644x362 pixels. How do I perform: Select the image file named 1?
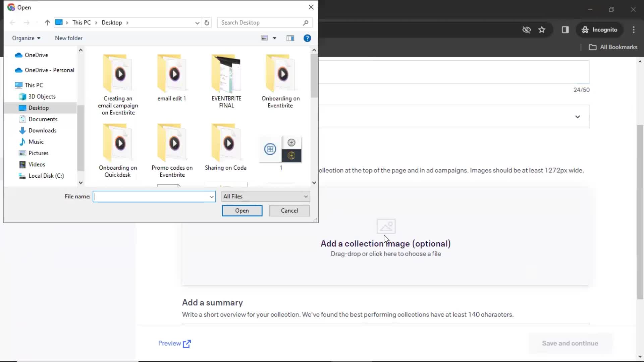(x=281, y=153)
